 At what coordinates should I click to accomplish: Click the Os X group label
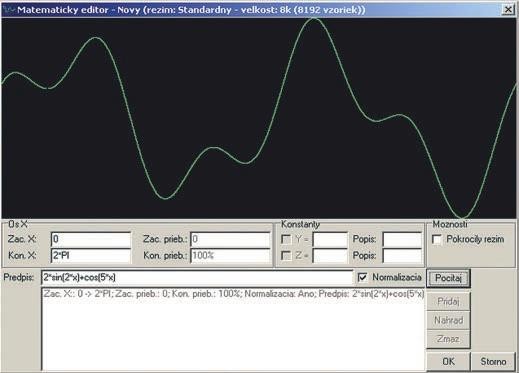pyautogui.click(x=18, y=224)
